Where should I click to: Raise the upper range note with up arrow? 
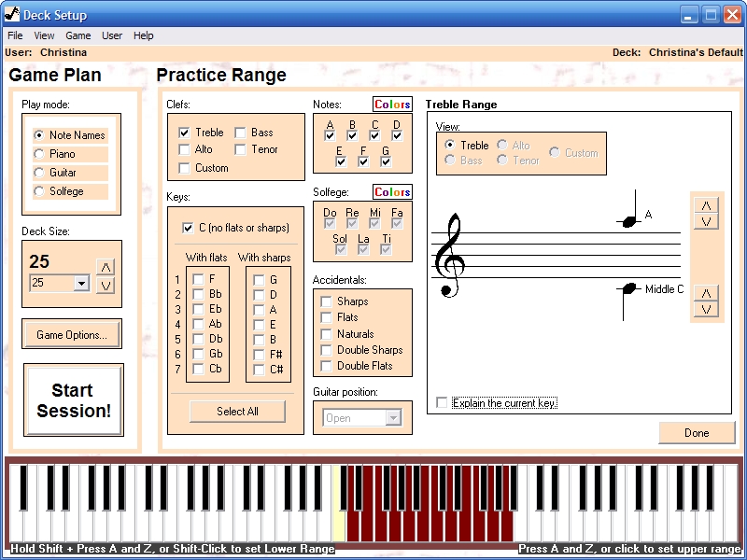click(706, 205)
